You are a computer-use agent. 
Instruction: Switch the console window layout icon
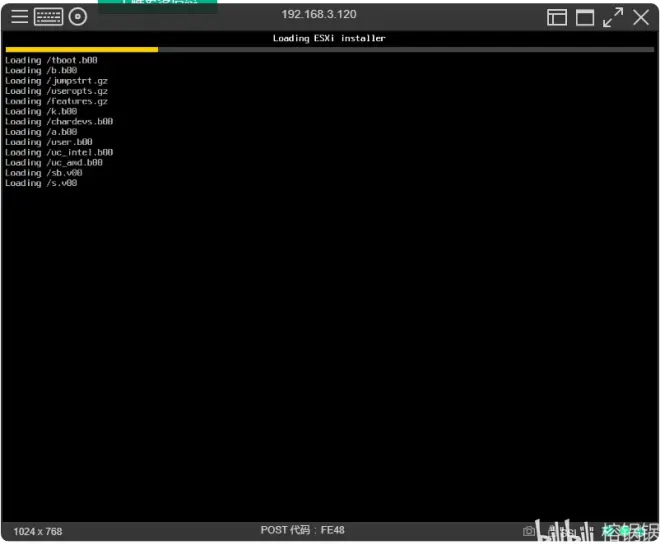[556, 18]
